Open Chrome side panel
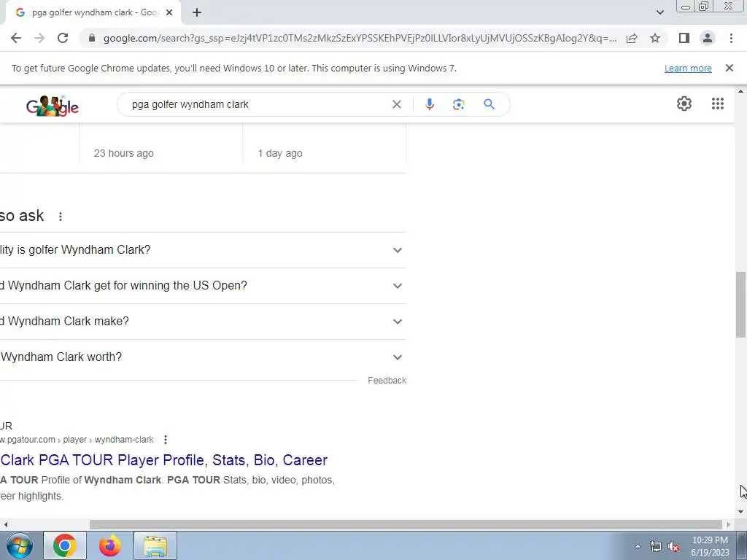This screenshot has width=747, height=560. click(x=684, y=38)
